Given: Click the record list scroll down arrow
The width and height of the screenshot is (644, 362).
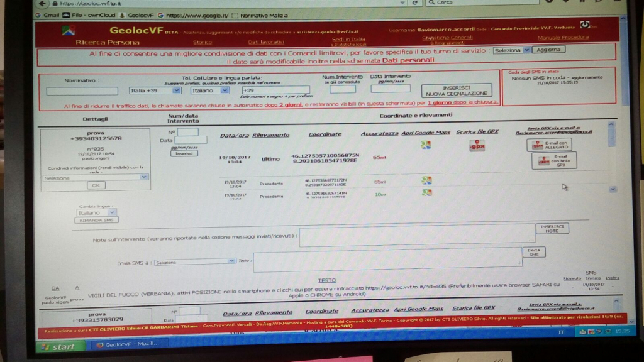Looking at the screenshot, I should (x=613, y=189).
